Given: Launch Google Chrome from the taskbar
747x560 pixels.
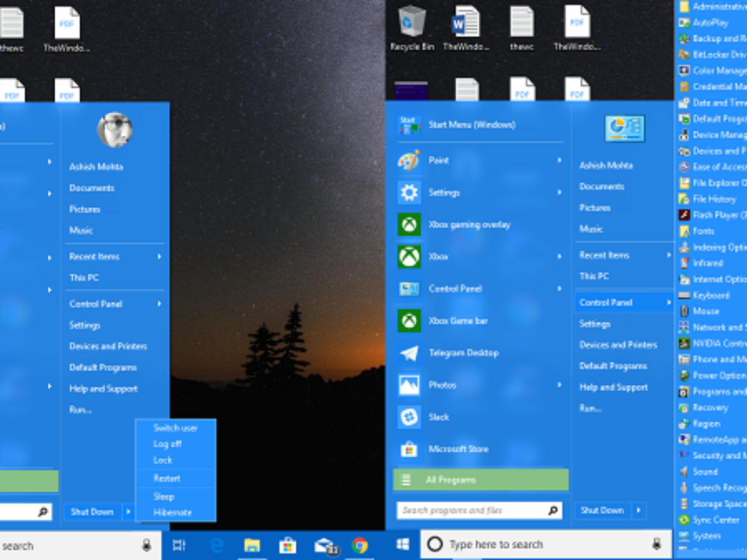Looking at the screenshot, I should point(360,546).
